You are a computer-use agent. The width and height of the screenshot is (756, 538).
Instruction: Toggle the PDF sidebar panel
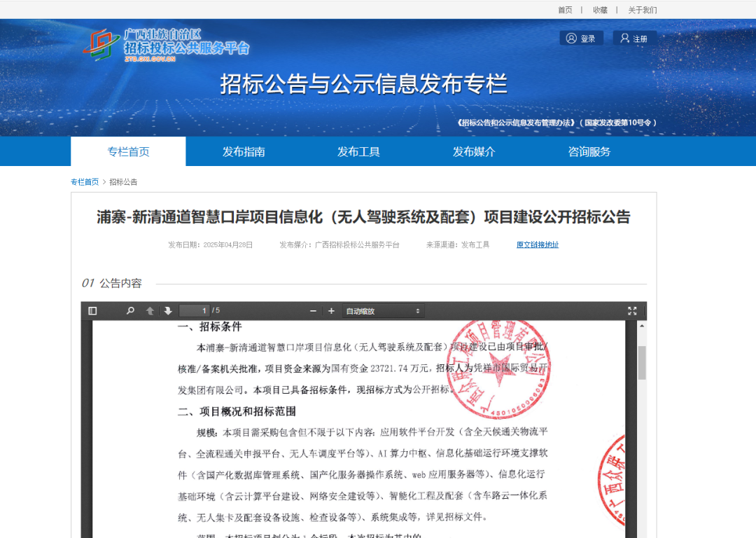pos(92,311)
